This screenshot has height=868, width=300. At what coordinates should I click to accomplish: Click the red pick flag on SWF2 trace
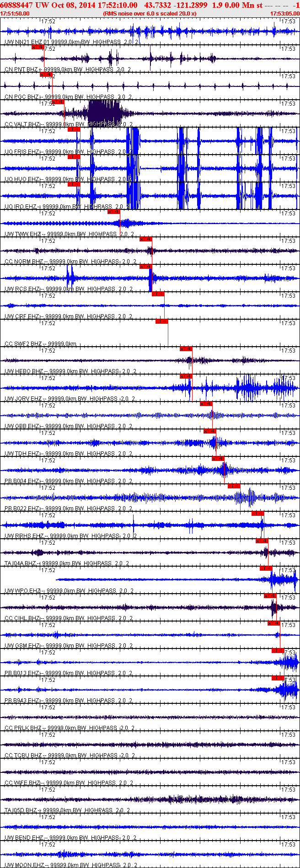(x=162, y=321)
